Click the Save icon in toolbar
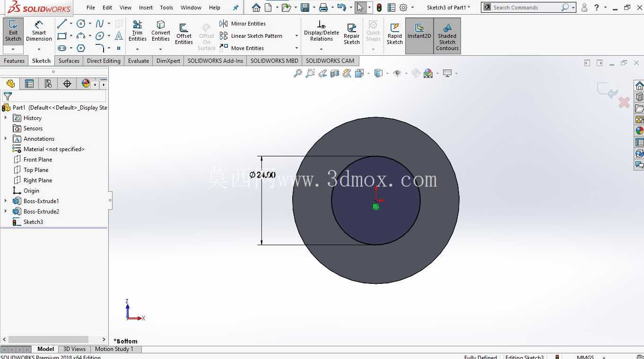The width and height of the screenshot is (644, 359). (x=305, y=8)
